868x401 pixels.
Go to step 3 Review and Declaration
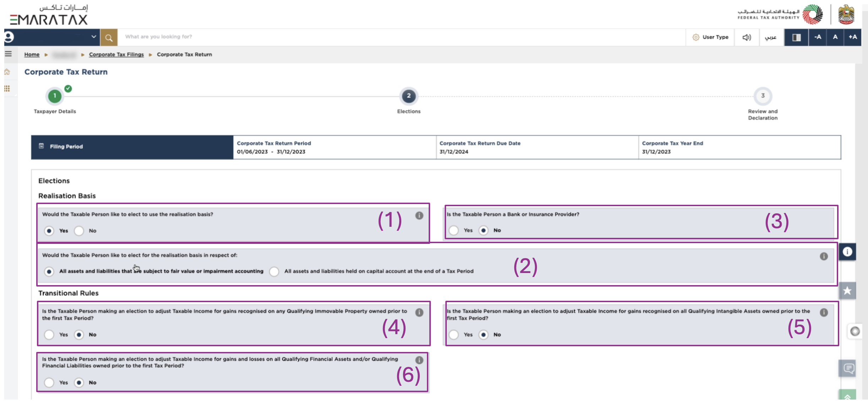[x=763, y=96]
